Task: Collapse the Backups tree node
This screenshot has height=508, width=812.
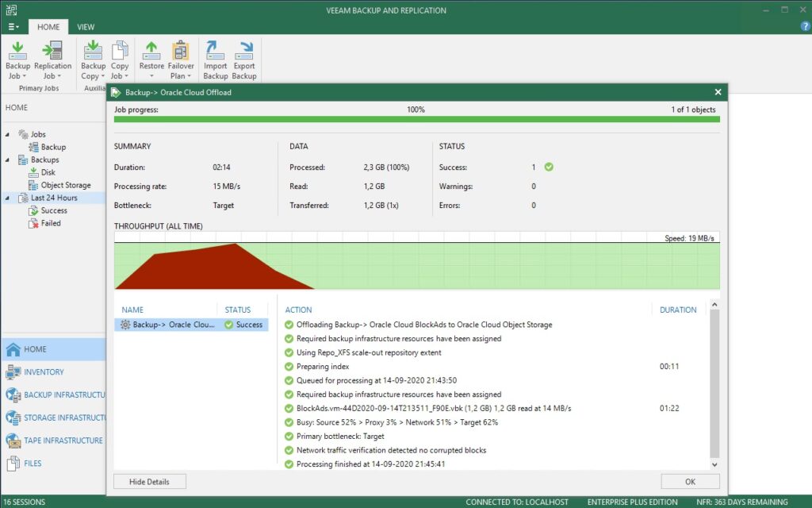Action: [7, 160]
